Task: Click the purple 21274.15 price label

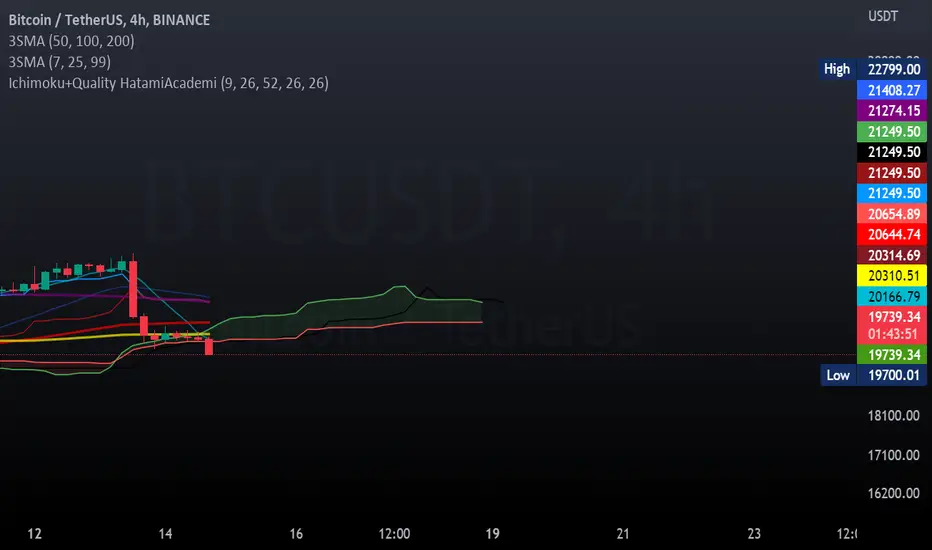Action: tap(892, 111)
